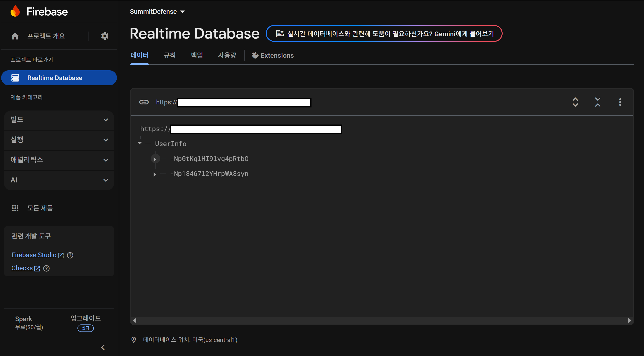Click the database URL link icon

click(144, 102)
